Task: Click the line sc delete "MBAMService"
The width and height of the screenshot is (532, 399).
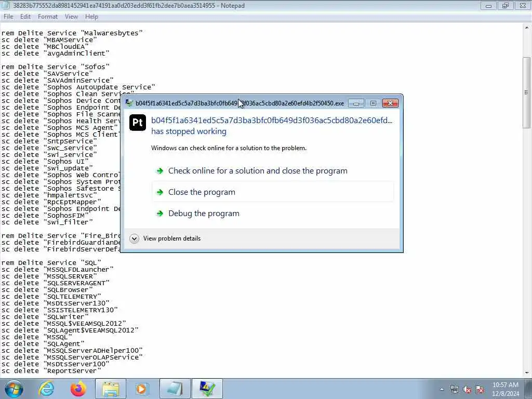Action: pyautogui.click(x=49, y=39)
